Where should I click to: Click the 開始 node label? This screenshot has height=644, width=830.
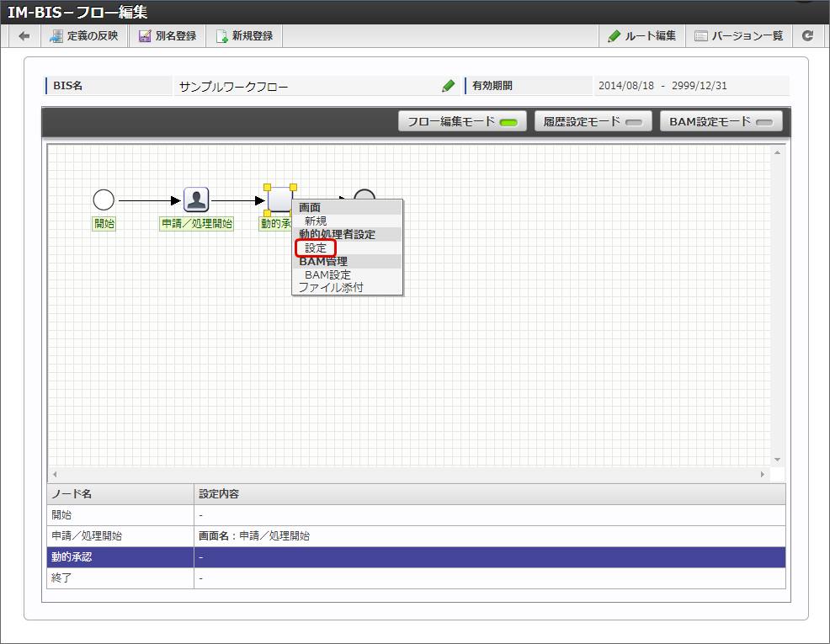(104, 223)
